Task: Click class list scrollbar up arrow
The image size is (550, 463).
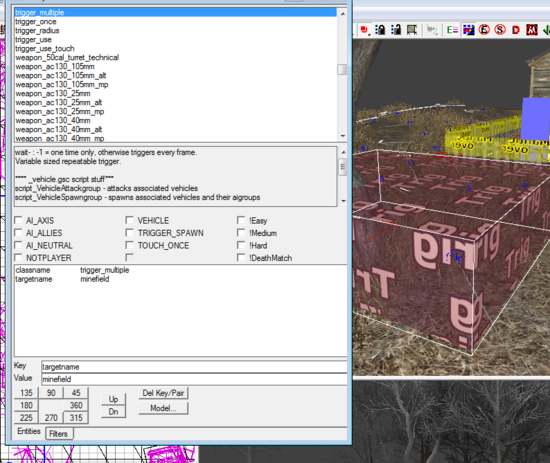Action: tap(342, 13)
